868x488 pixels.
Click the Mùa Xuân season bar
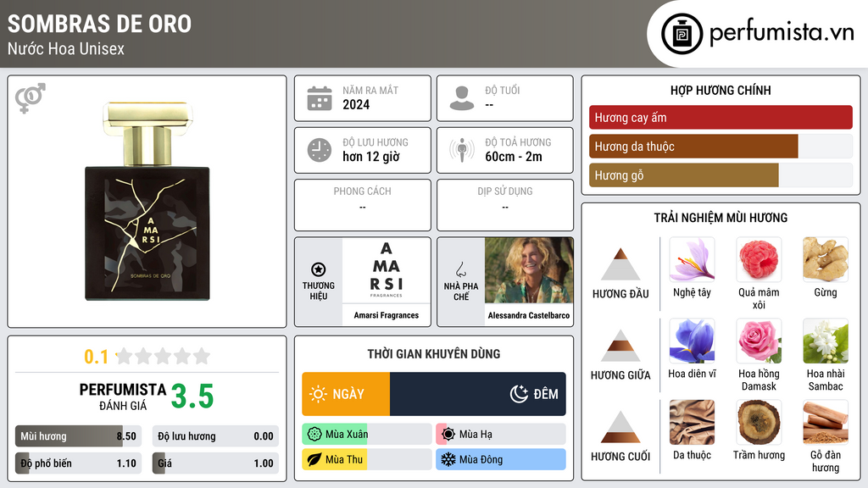[x=367, y=435]
